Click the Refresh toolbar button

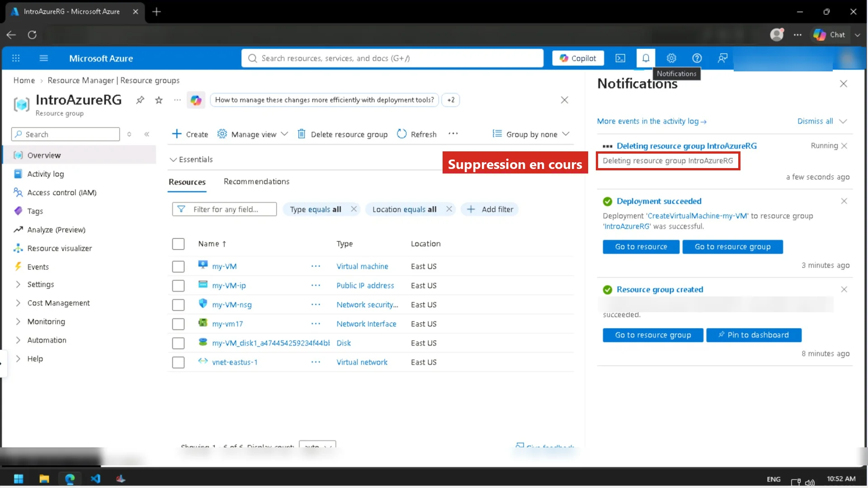click(x=417, y=134)
